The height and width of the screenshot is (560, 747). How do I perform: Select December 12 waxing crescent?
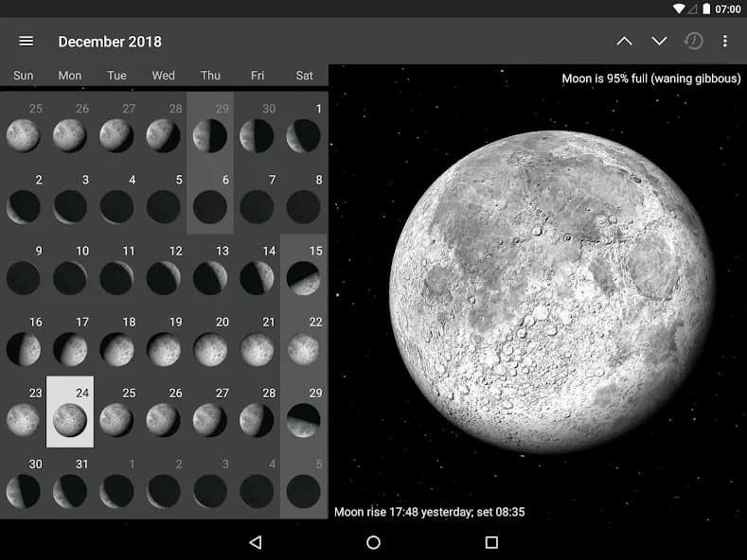(164, 270)
